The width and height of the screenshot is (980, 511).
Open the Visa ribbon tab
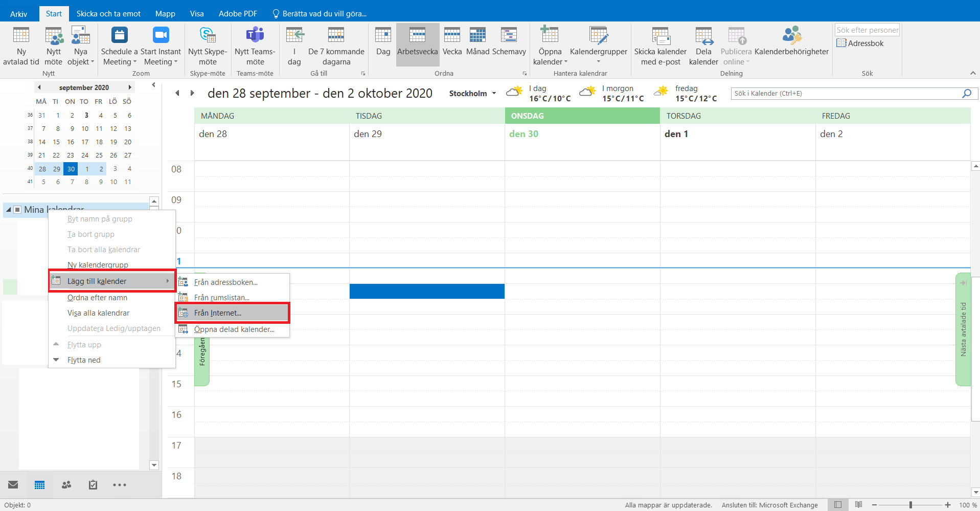[197, 14]
